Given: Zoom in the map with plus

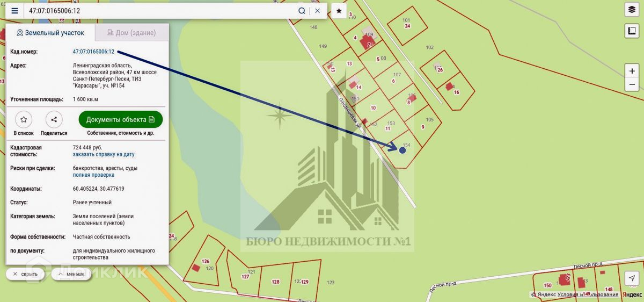Looking at the screenshot, I should [632, 71].
